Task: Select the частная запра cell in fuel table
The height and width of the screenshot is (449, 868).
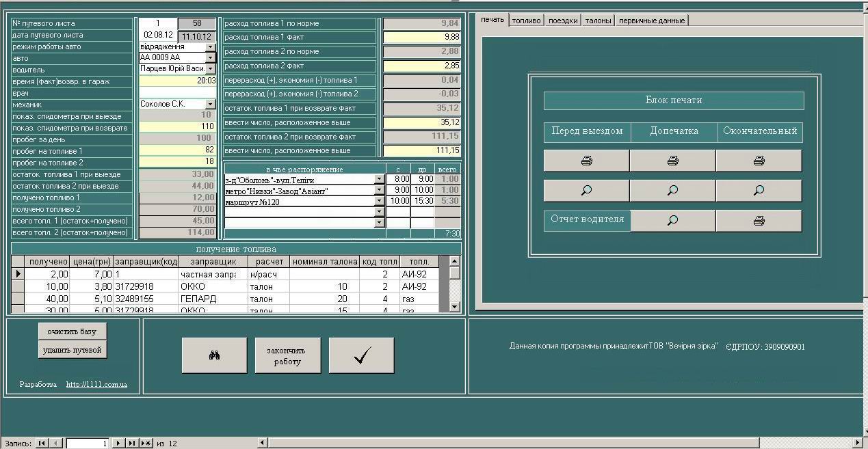Action: (x=213, y=274)
